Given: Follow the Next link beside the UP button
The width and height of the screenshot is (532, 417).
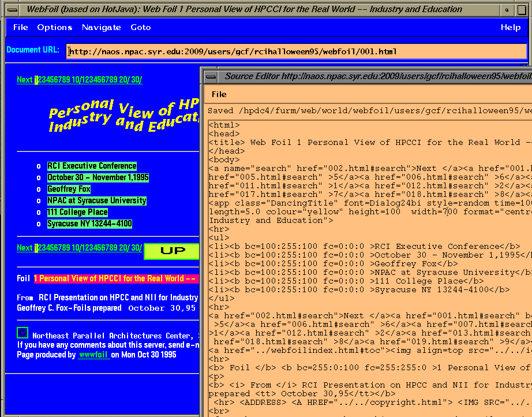Looking at the screenshot, I should 25,248.
